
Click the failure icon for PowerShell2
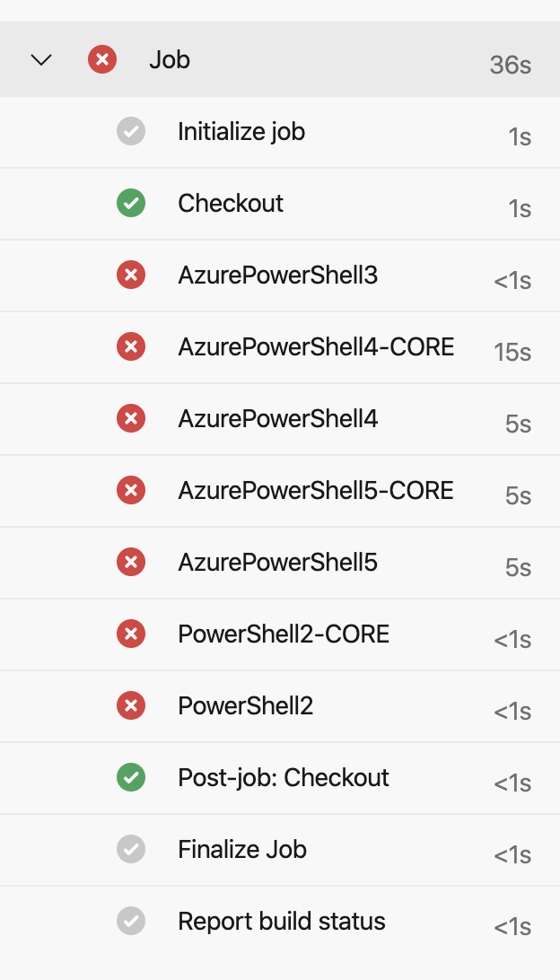(x=131, y=705)
